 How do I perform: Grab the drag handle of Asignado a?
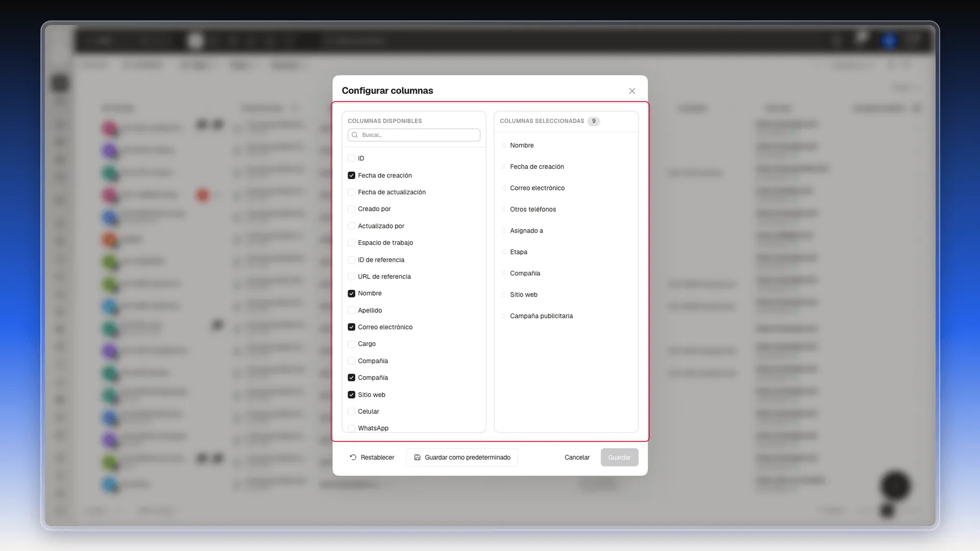504,231
